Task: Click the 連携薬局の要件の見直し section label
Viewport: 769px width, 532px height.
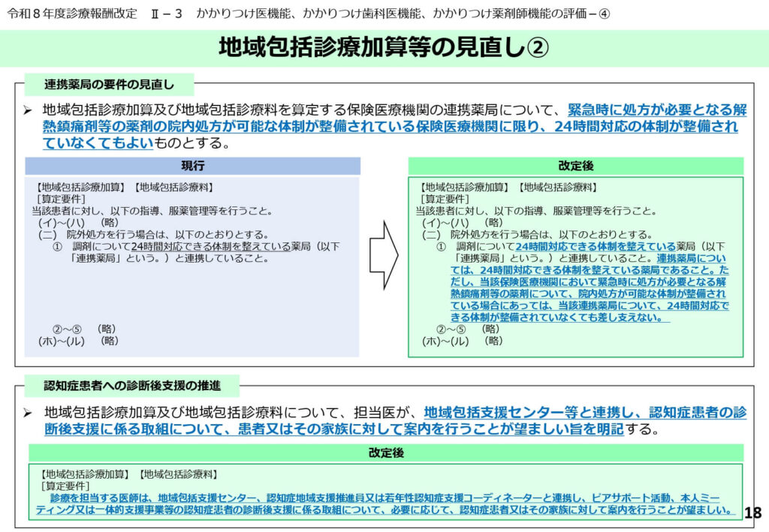Action: (108, 83)
